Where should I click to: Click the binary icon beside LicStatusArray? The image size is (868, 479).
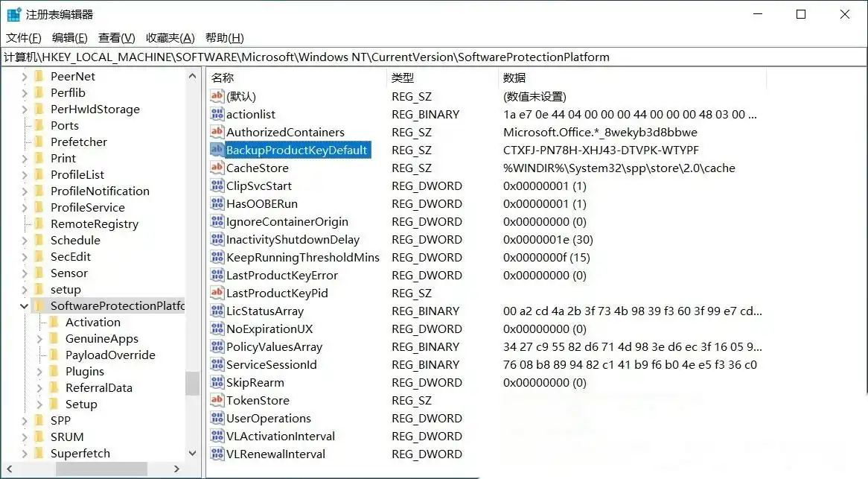pos(217,311)
